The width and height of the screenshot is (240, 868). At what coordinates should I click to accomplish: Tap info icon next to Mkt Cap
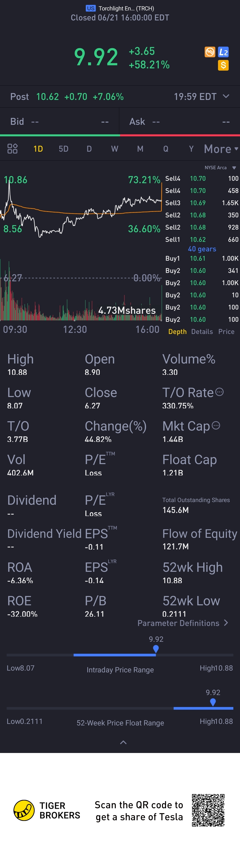coord(216,426)
